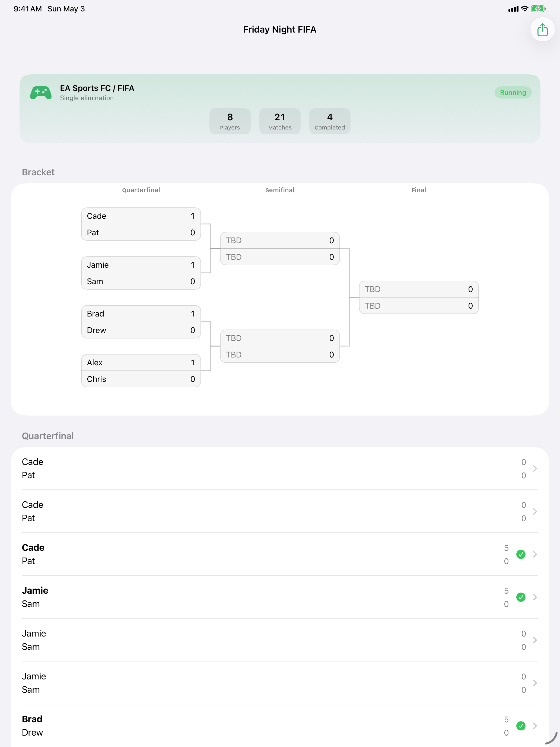Open Brad vs Drew match chevron
560x747 pixels.
click(535, 726)
